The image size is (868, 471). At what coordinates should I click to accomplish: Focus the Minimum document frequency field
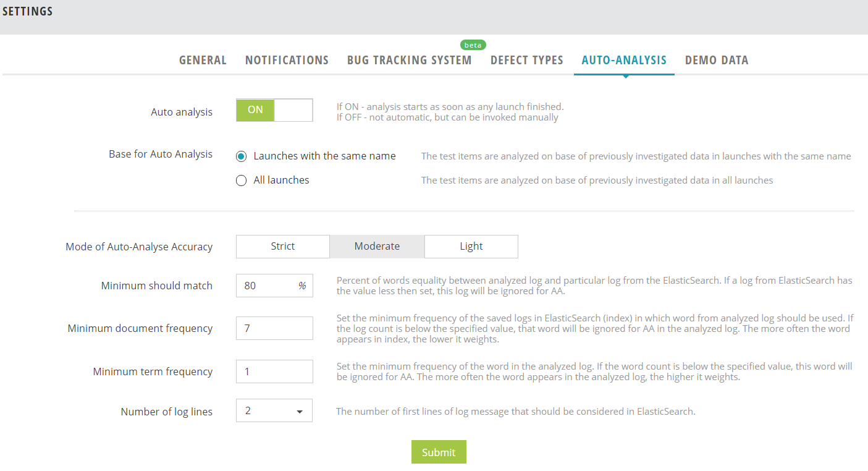click(274, 328)
